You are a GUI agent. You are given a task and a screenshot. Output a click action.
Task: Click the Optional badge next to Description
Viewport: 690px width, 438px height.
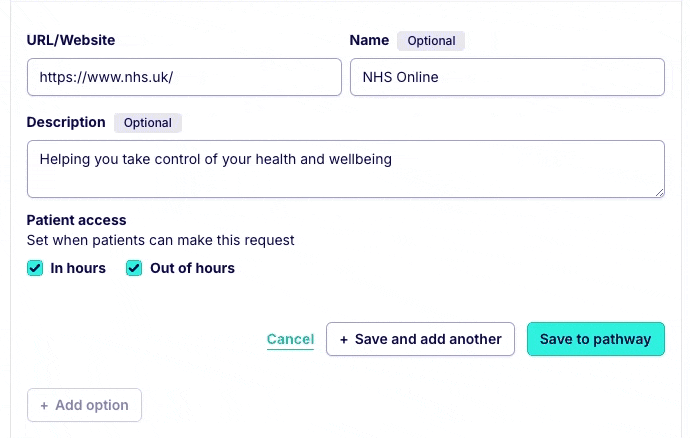pos(148,123)
